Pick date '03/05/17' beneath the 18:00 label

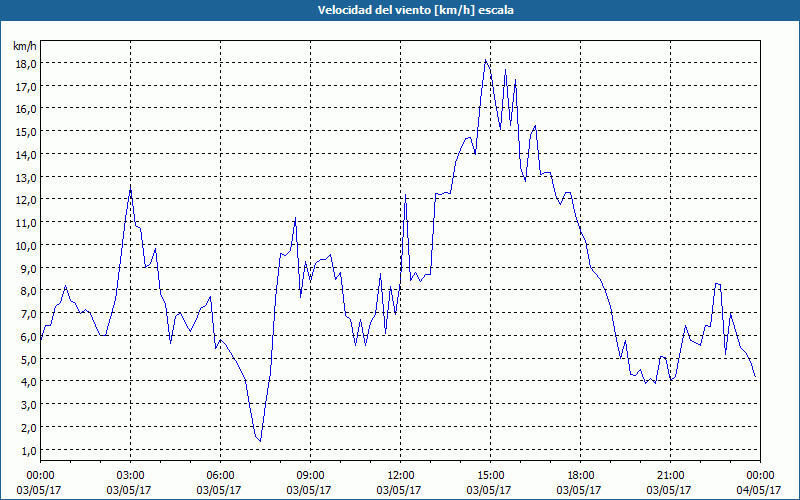[579, 490]
